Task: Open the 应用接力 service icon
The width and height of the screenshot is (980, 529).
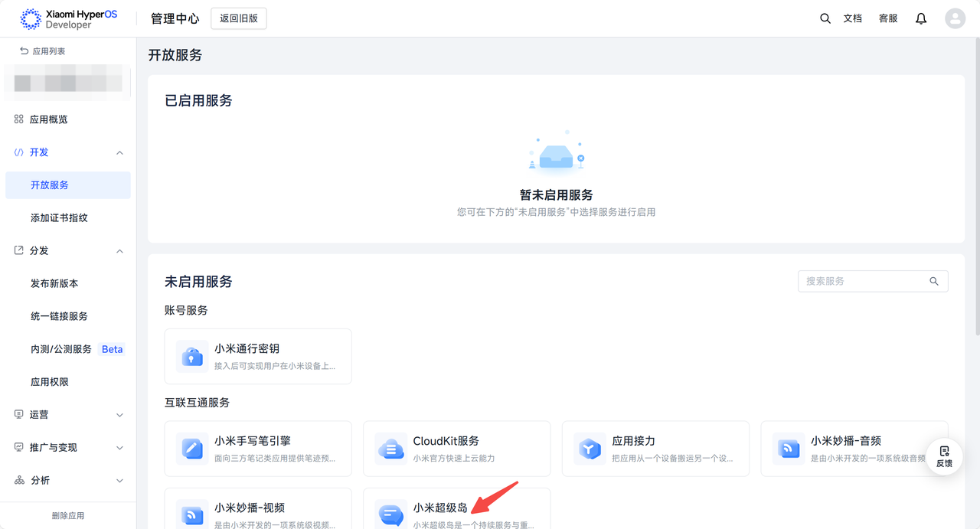Action: (x=590, y=449)
